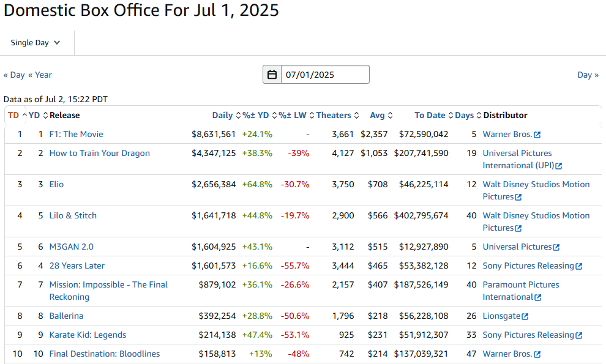The image size is (606, 364).
Task: Open Lilo & Stitch release link
Action: click(73, 215)
